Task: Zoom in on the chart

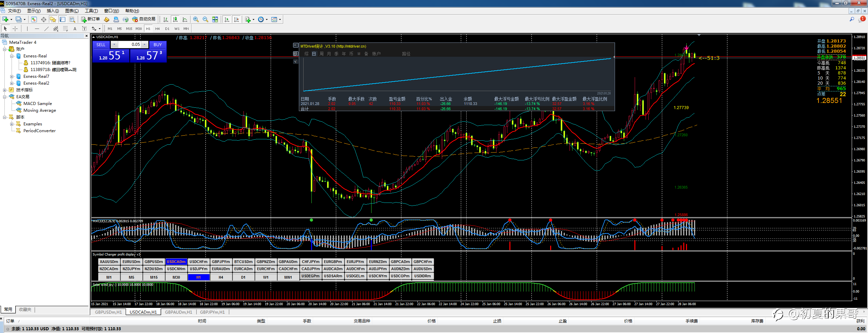Action: point(196,19)
